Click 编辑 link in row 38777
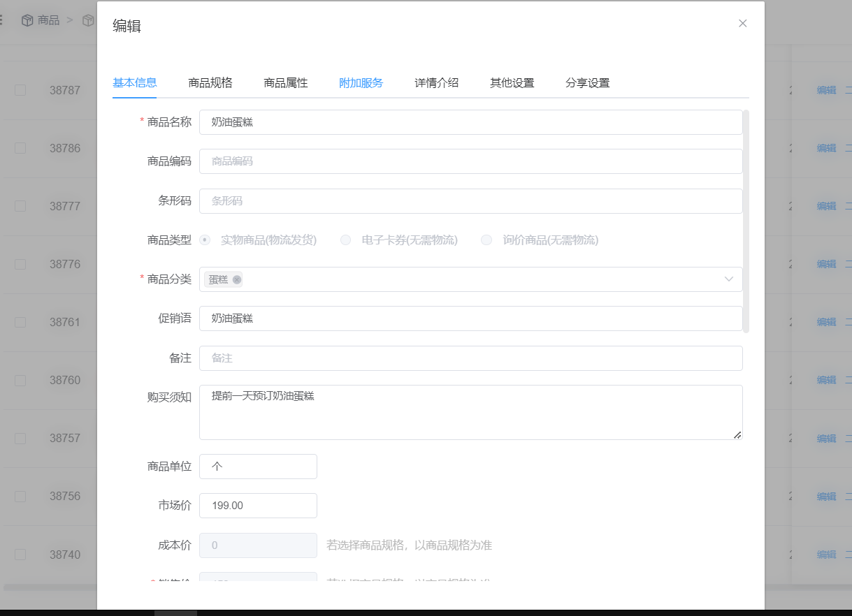852x616 pixels. 827,206
